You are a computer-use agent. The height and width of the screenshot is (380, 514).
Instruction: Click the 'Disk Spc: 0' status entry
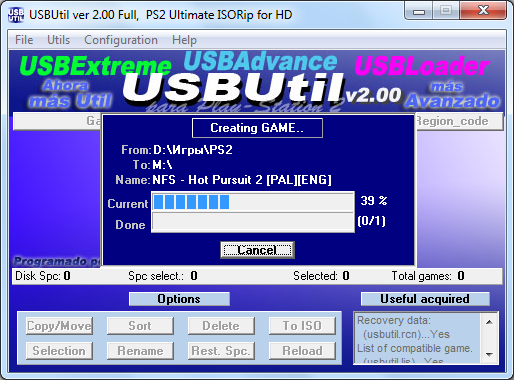[x=43, y=276]
